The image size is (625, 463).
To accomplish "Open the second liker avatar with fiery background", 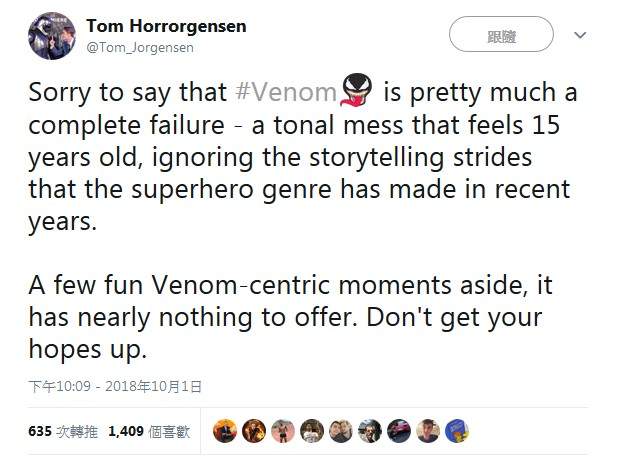I will coord(254,431).
